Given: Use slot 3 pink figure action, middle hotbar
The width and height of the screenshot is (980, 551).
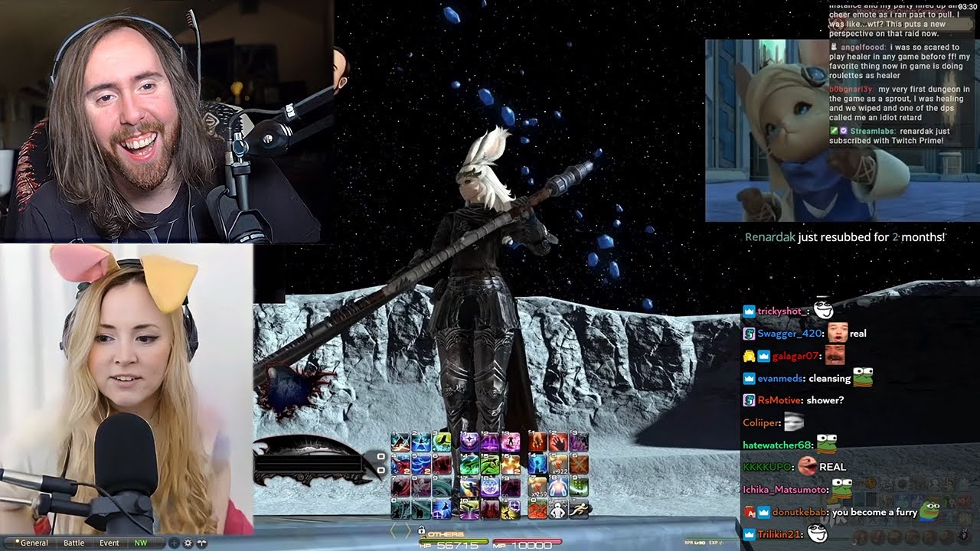Looking at the screenshot, I should coord(511,442).
